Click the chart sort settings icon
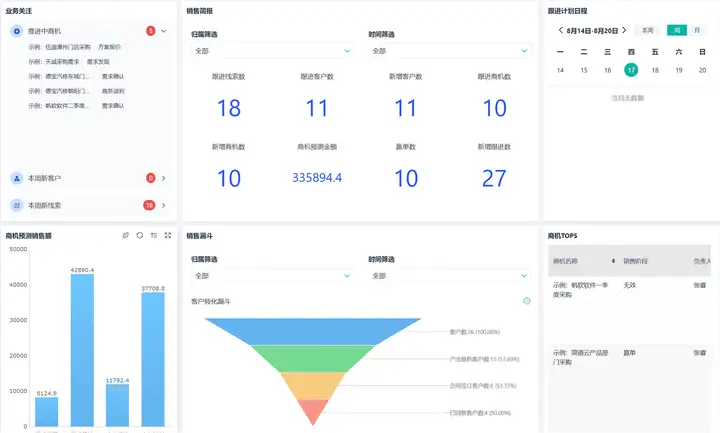The height and width of the screenshot is (433, 720). click(x=154, y=235)
